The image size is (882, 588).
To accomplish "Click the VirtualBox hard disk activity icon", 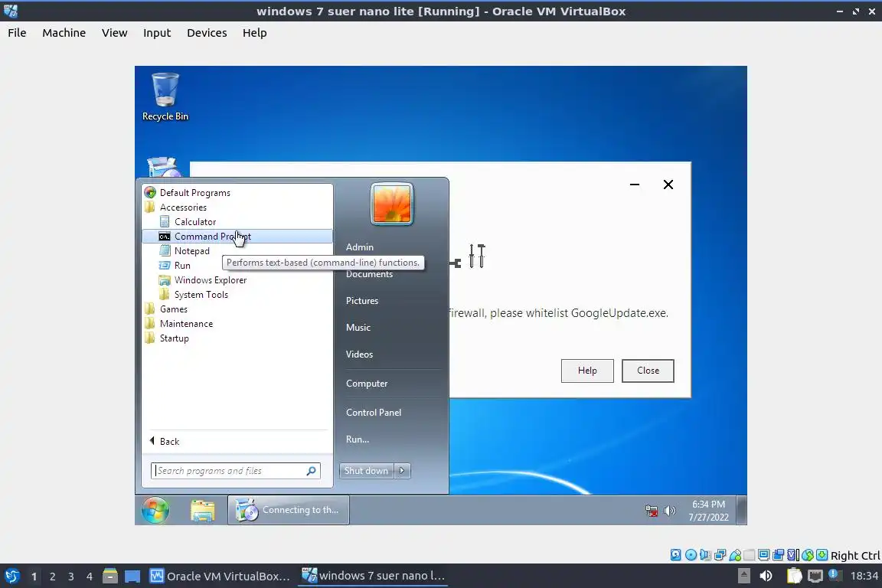I will click(x=675, y=555).
